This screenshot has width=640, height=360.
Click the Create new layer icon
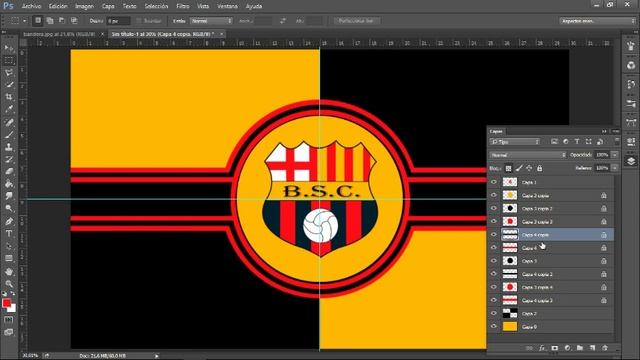(x=592, y=348)
